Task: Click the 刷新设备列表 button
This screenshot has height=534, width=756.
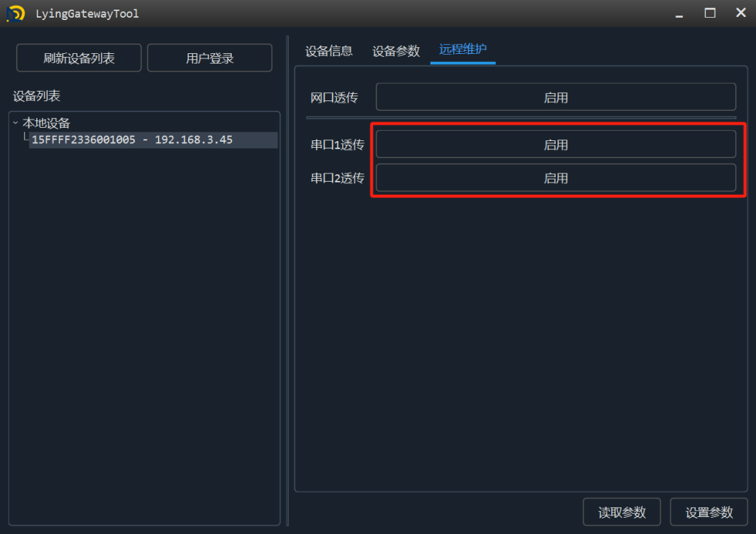Action: click(x=78, y=58)
